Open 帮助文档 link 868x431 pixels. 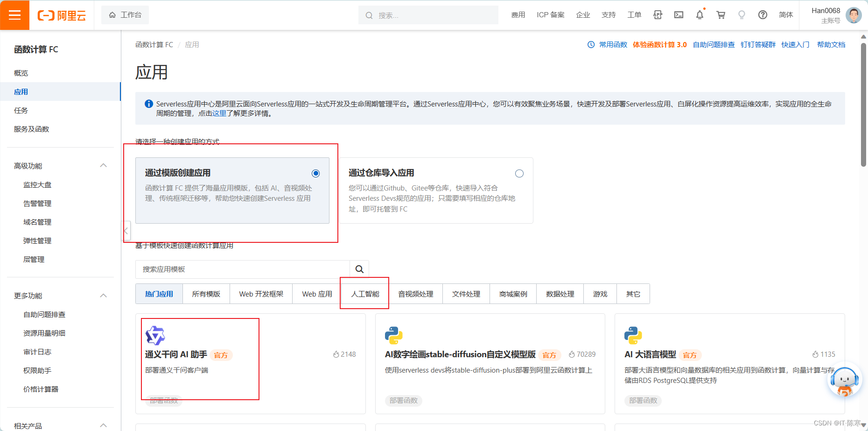tap(831, 44)
